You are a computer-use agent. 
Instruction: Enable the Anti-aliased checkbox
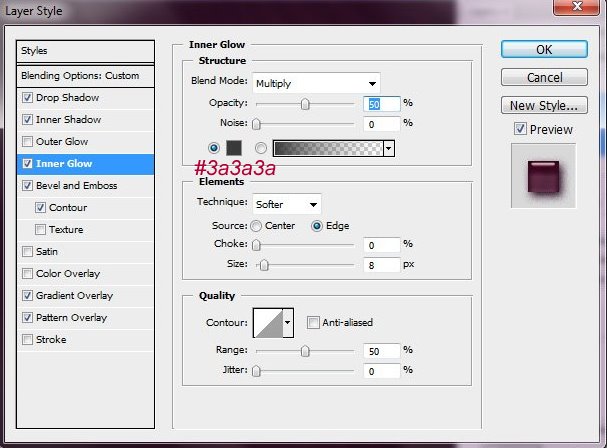click(x=314, y=322)
